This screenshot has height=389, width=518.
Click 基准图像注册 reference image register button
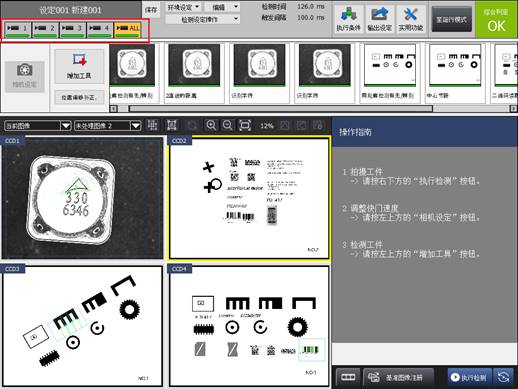click(398, 377)
